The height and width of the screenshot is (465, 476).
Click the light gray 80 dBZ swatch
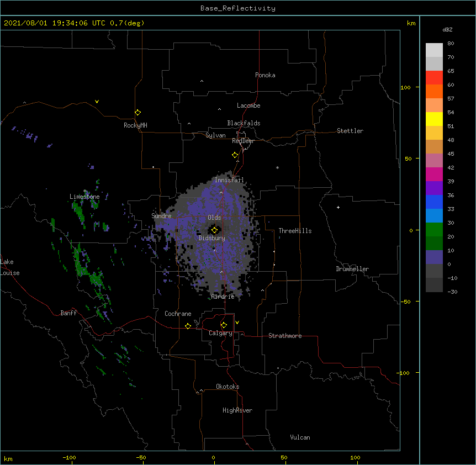[434, 50]
